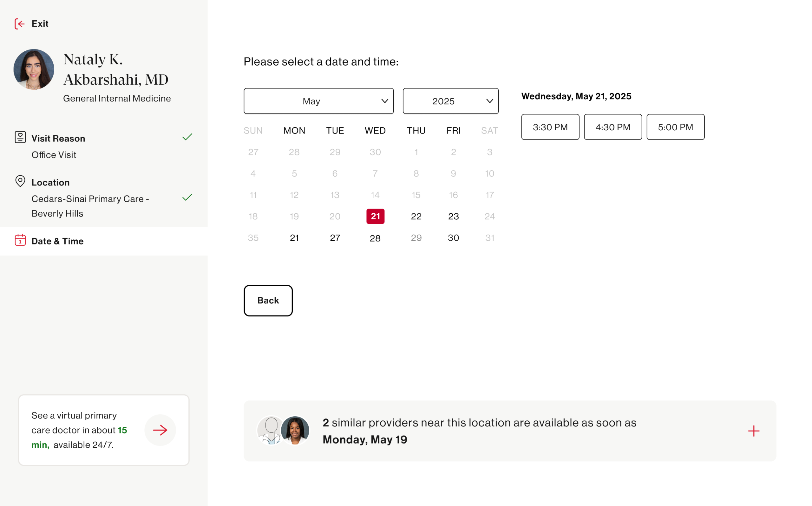Click the Visit Reason clipboard icon

[20, 137]
